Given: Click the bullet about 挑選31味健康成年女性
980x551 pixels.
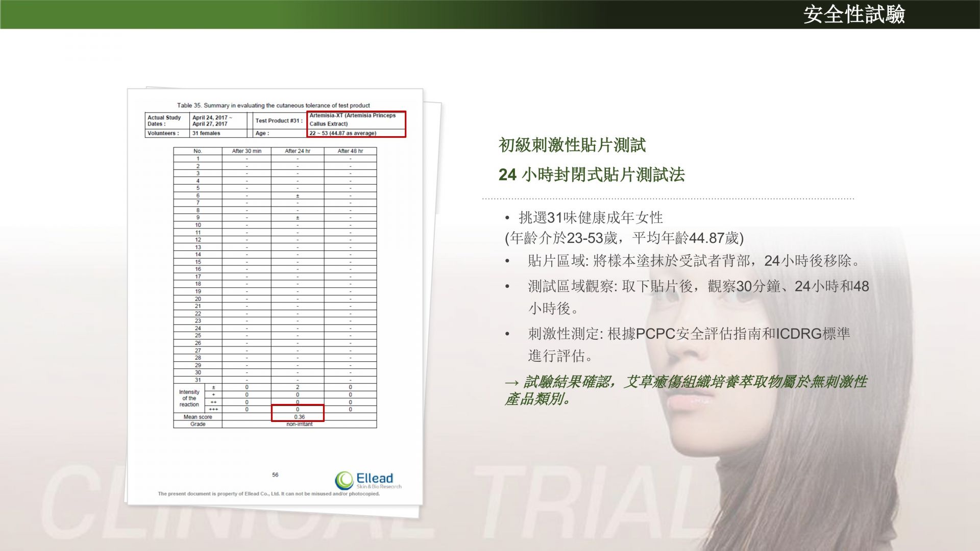Looking at the screenshot, I should (x=591, y=218).
